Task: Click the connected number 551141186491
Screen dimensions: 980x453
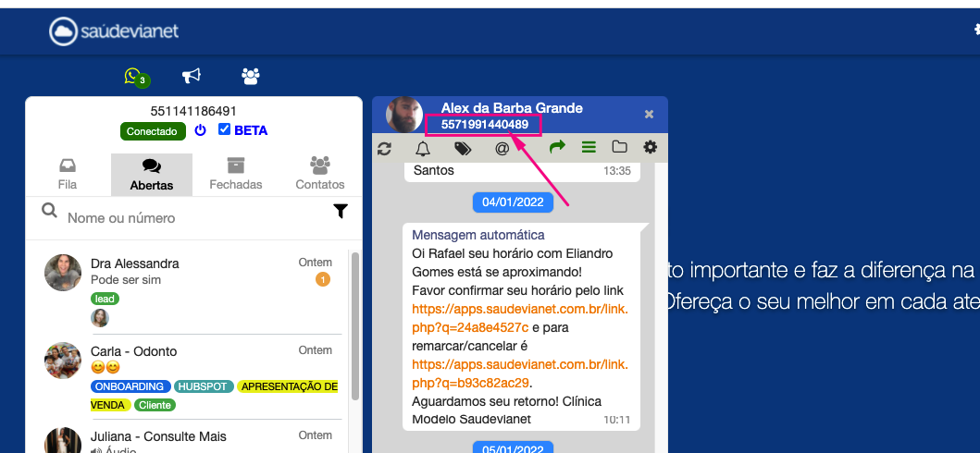Action: point(193,112)
